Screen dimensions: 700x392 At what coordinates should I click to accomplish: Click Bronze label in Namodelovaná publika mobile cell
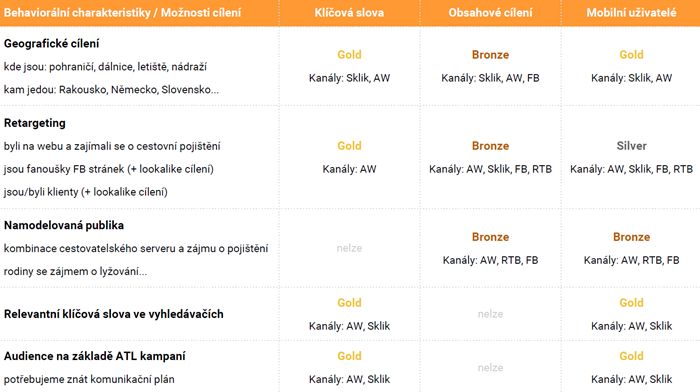pyautogui.click(x=631, y=237)
